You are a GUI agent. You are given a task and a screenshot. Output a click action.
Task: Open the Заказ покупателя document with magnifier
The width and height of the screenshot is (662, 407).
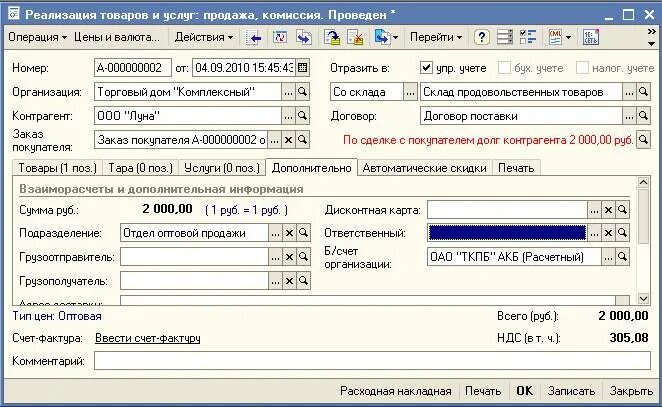(x=302, y=140)
